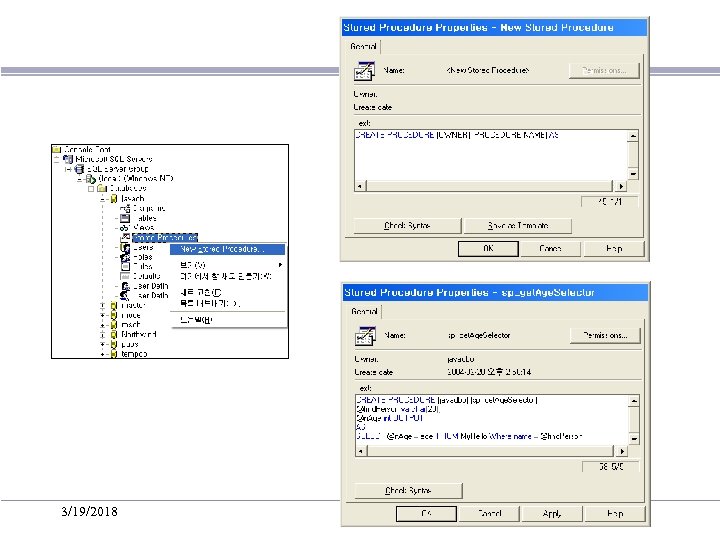The height and width of the screenshot is (540, 720).
Task: Open Help in New Stored Procedure dialog
Action: point(614,248)
